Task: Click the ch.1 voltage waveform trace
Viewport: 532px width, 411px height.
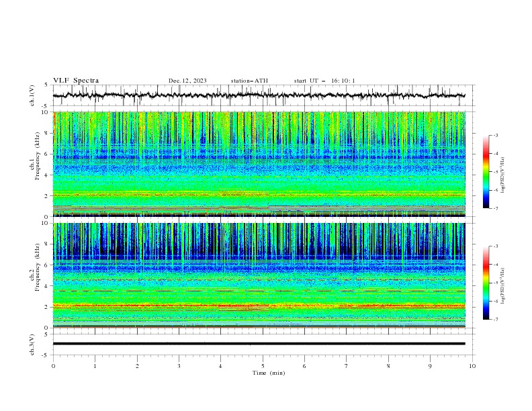Action: point(259,95)
